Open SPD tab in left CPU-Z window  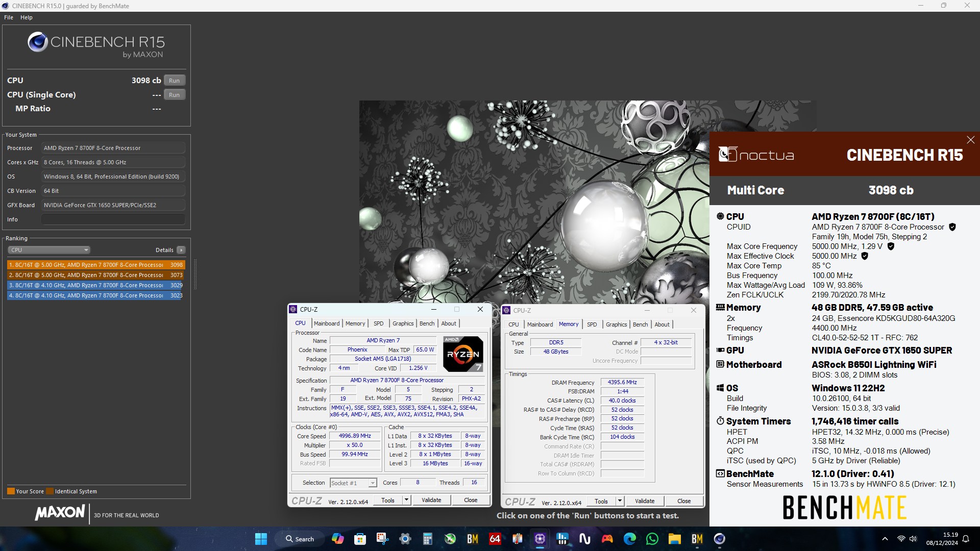[x=378, y=323]
